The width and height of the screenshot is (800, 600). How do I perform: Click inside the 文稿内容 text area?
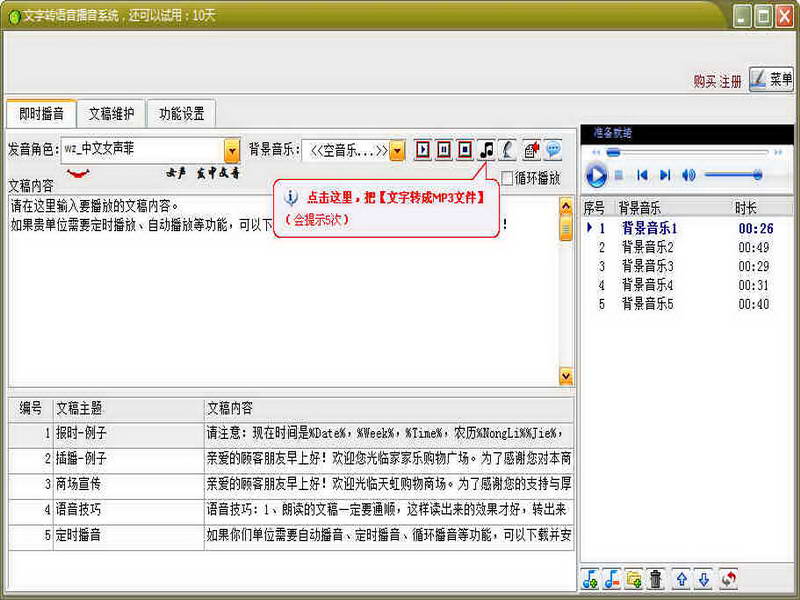(284, 291)
